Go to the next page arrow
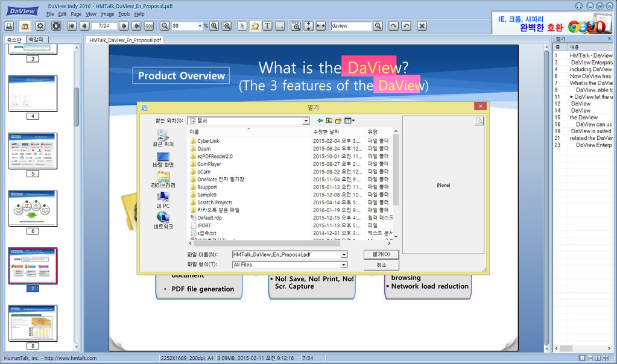Viewport: 617px width, 364px height. 124,26
